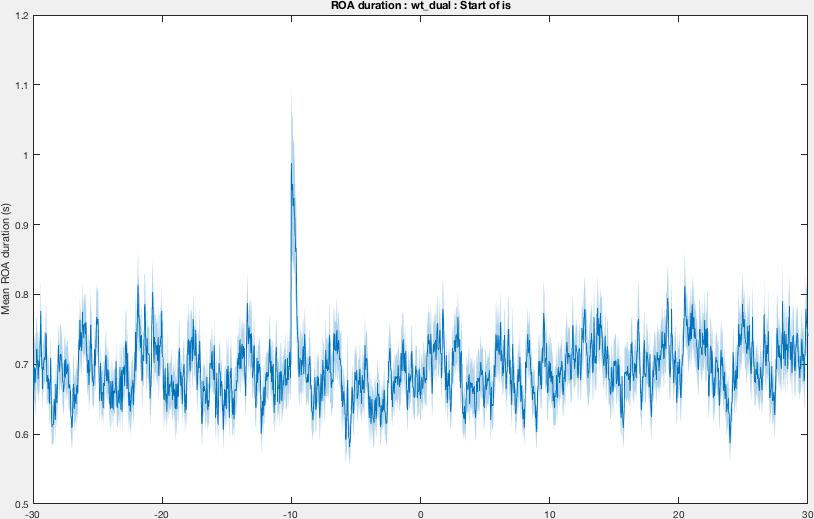The width and height of the screenshot is (814, 519).
Task: Click the y-axis tick label "1"
Action: coord(25,155)
